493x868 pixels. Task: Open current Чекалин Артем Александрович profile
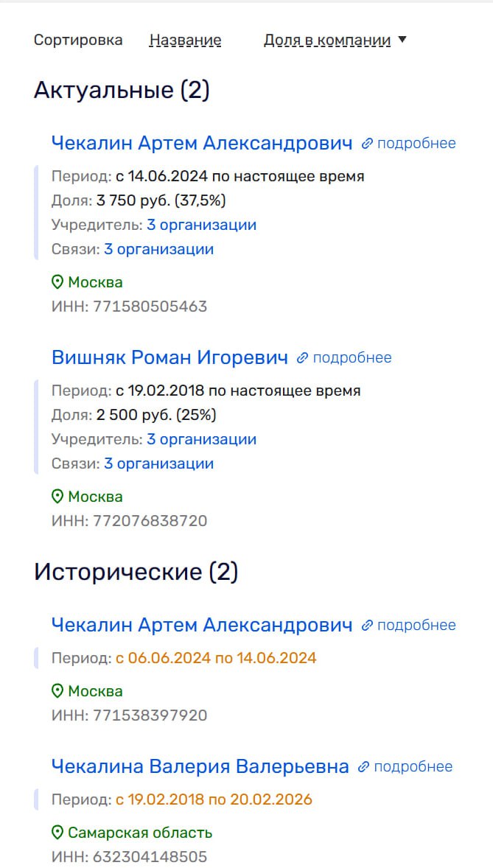point(202,143)
